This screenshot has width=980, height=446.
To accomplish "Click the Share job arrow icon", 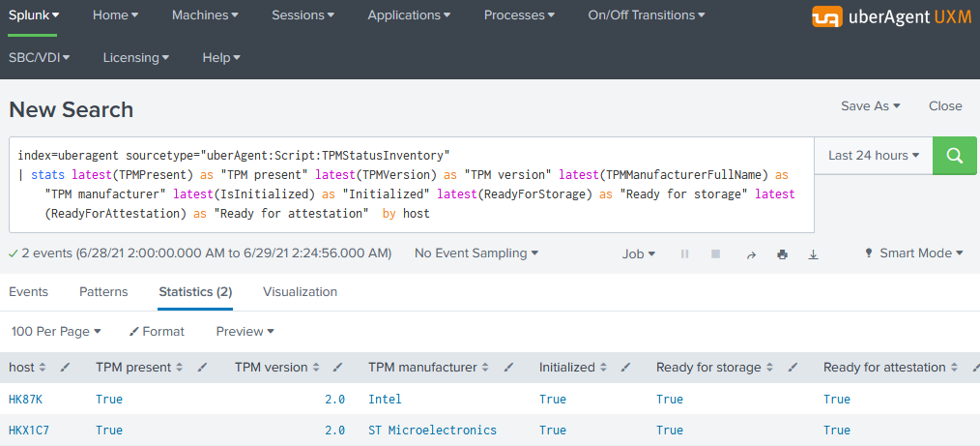I will pyautogui.click(x=751, y=254).
